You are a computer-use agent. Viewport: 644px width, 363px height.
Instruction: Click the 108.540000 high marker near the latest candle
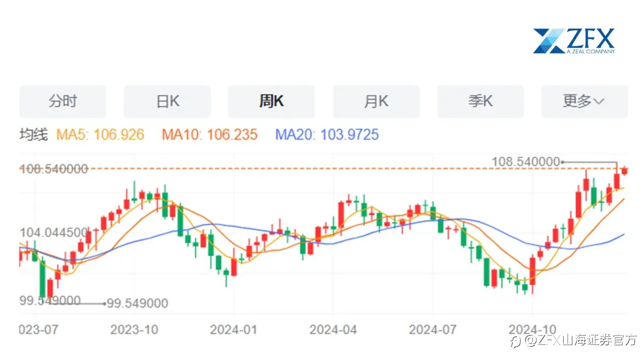[526, 162]
